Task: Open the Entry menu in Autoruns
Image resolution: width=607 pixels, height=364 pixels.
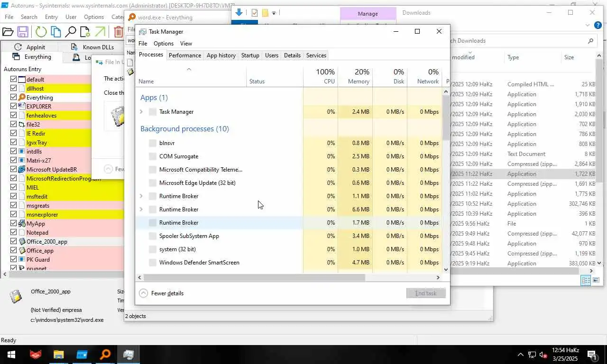Action: (x=51, y=17)
